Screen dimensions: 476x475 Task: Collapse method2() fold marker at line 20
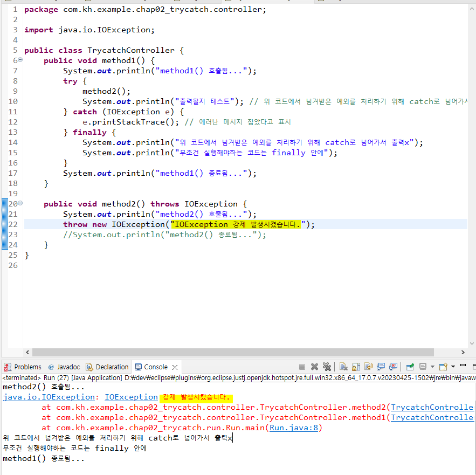[20, 203]
